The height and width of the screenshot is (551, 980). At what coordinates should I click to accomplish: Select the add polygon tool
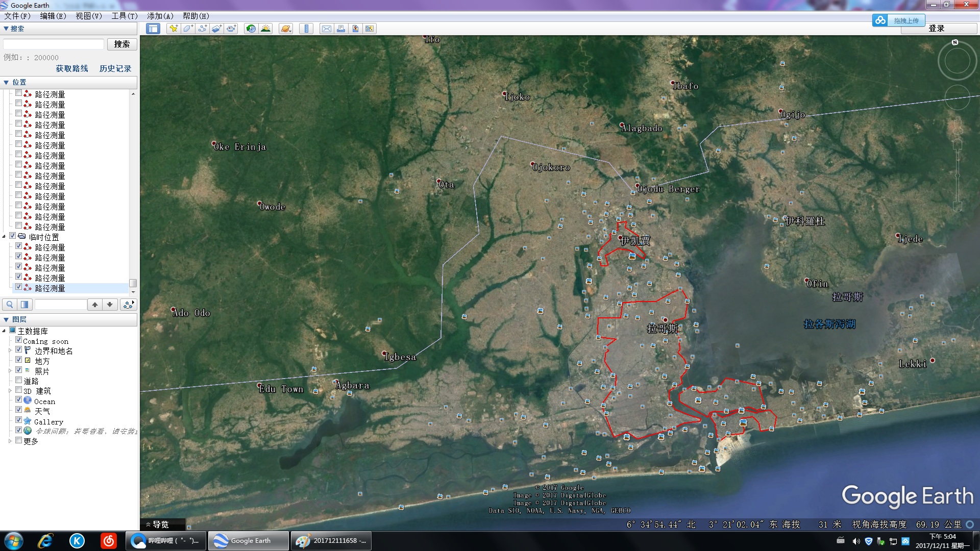pos(188,29)
